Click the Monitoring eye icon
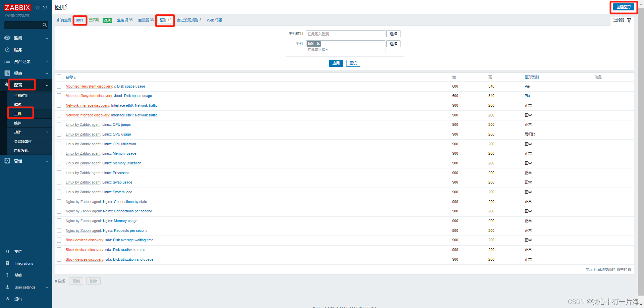This screenshot has height=308, width=644. click(x=7, y=38)
